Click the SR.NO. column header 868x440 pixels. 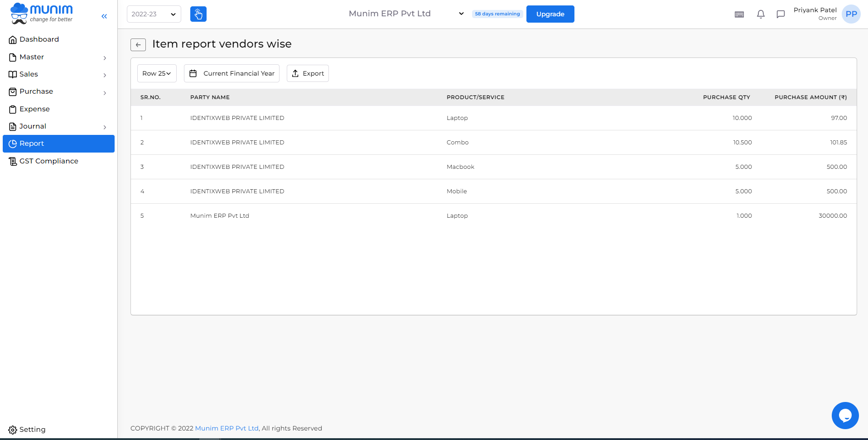coord(150,97)
